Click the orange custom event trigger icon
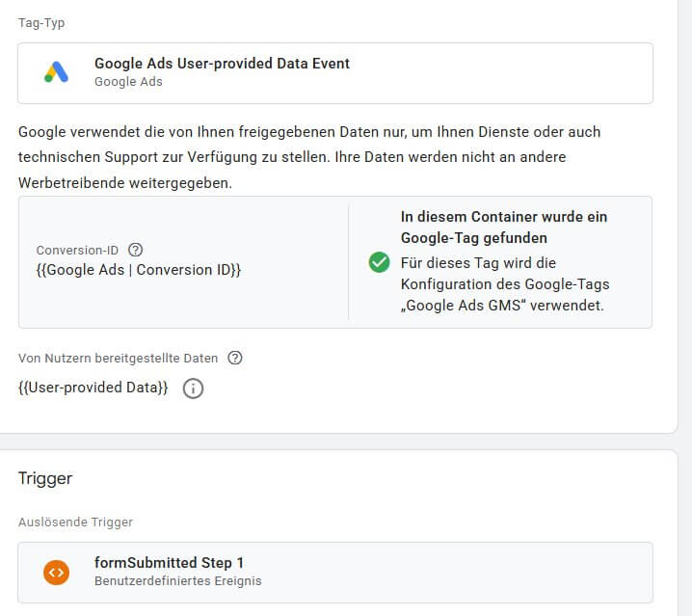Screen dimensions: 692x616 pos(57,573)
